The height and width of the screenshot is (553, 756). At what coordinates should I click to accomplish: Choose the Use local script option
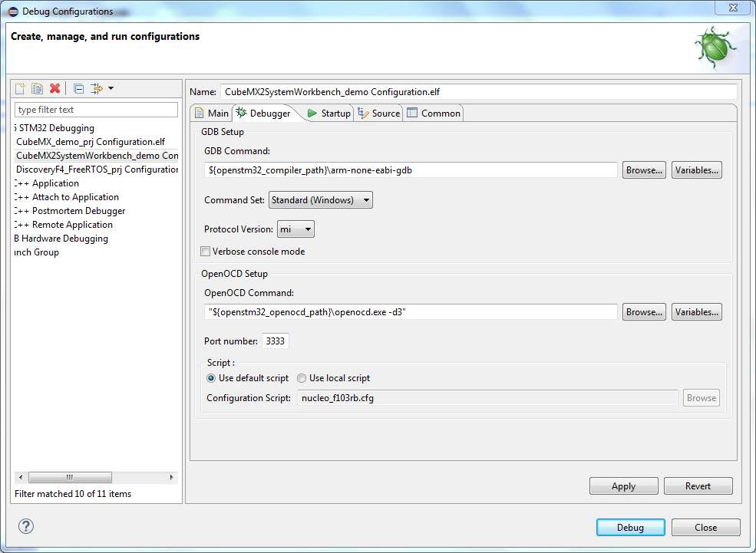[302, 378]
